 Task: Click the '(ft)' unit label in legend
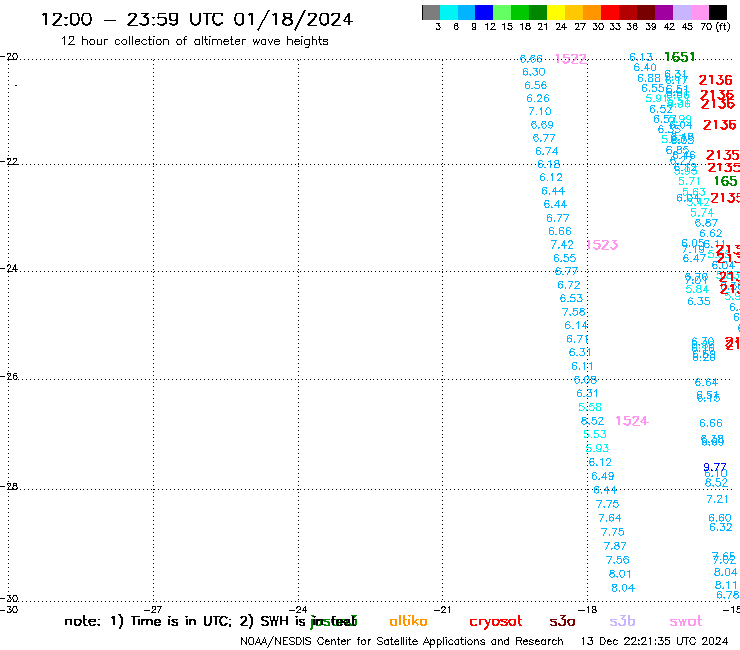(x=723, y=27)
